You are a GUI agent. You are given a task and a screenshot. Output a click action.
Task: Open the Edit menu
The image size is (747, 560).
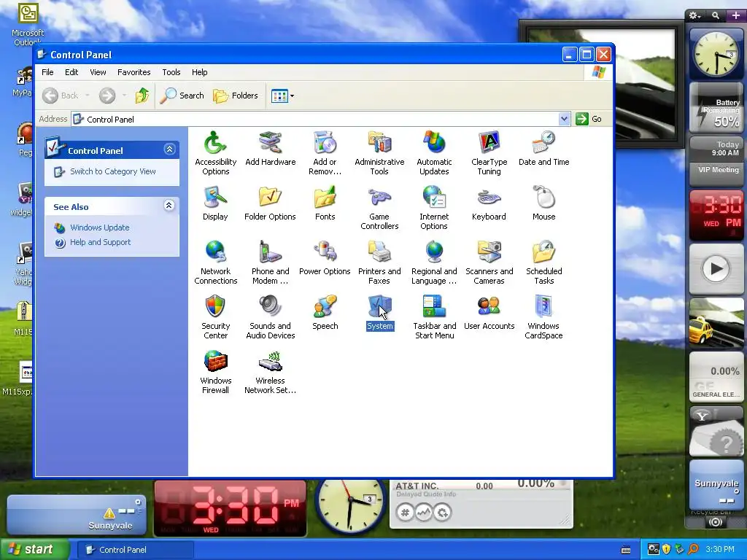[71, 72]
